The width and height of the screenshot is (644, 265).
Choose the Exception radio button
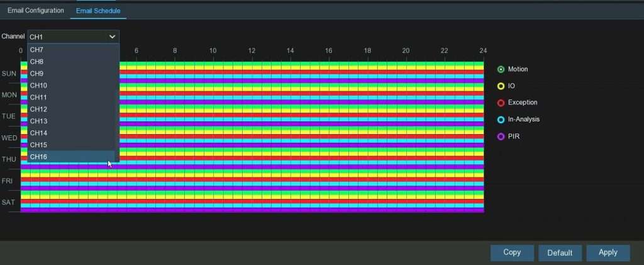tap(501, 103)
